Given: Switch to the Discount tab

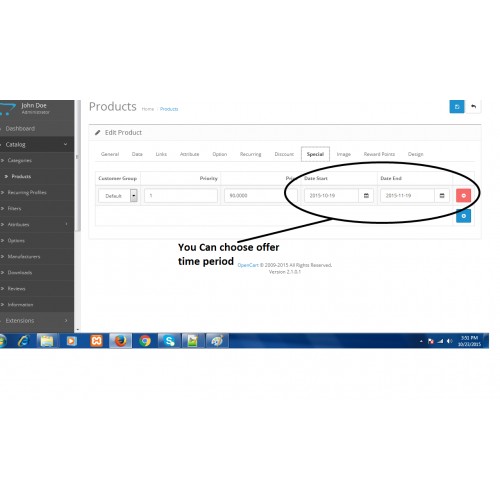Looking at the screenshot, I should click(284, 154).
